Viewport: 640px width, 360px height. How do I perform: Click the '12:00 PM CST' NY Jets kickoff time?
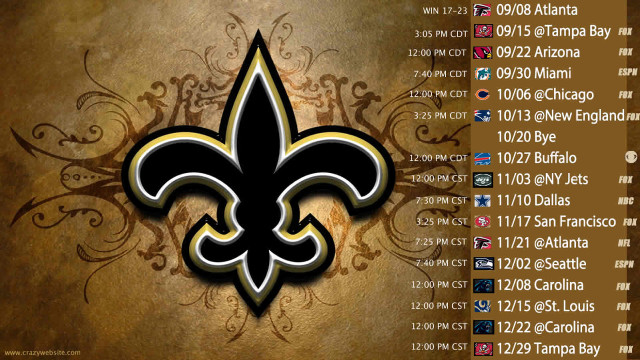[x=439, y=179]
